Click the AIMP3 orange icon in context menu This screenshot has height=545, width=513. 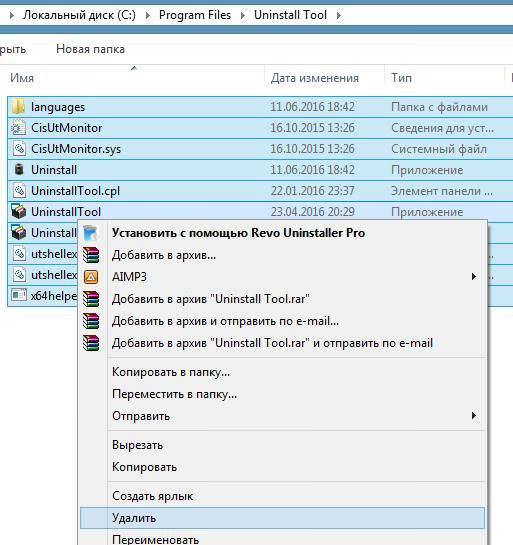click(x=91, y=277)
